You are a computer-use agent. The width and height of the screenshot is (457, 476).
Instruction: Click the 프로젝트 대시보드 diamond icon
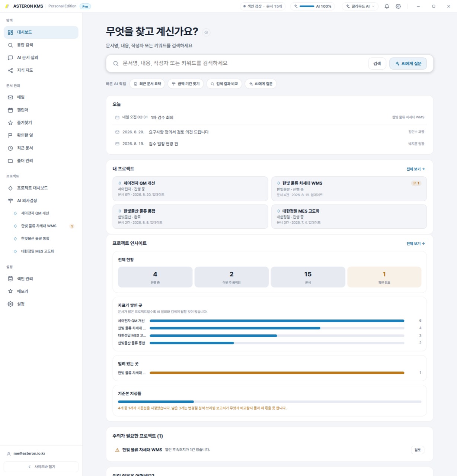pyautogui.click(x=10, y=188)
